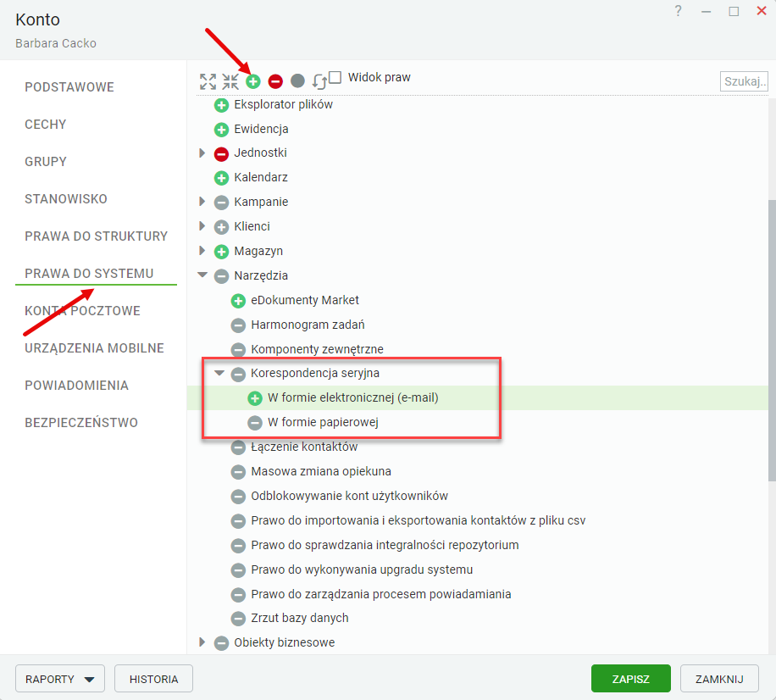Toggle the Widok praw checkbox
776x700 pixels.
[335, 77]
